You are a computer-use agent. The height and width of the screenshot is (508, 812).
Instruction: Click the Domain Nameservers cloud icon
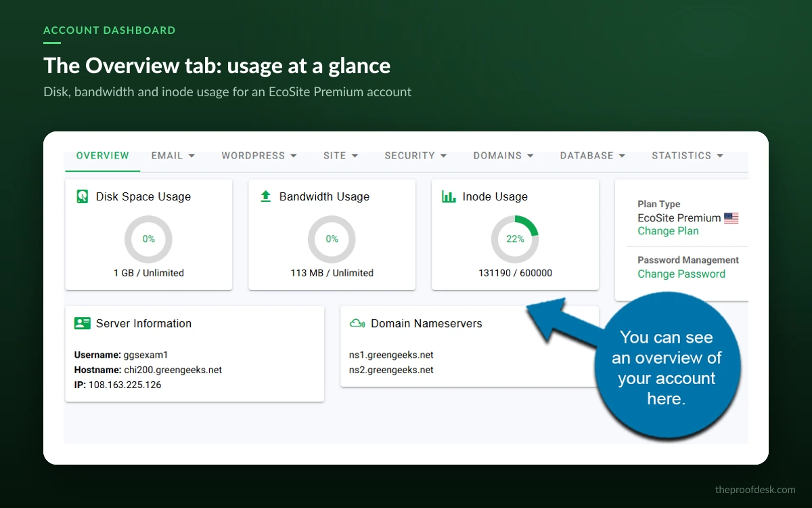pyautogui.click(x=357, y=323)
